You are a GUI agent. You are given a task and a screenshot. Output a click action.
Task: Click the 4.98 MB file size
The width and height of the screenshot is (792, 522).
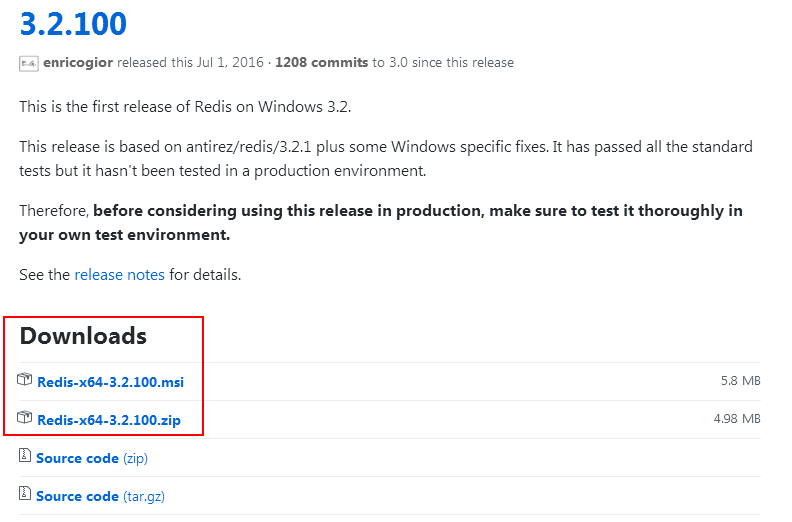pos(737,419)
